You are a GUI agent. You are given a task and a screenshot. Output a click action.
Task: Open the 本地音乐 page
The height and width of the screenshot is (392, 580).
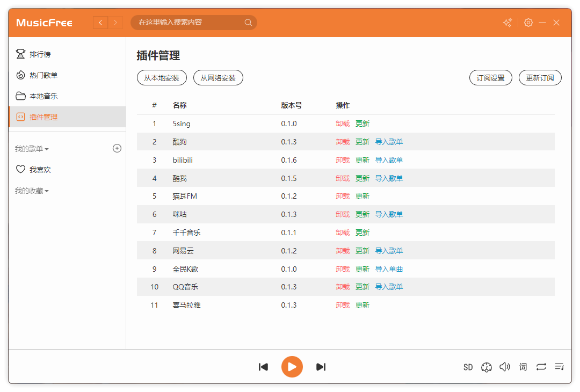[x=67, y=96]
